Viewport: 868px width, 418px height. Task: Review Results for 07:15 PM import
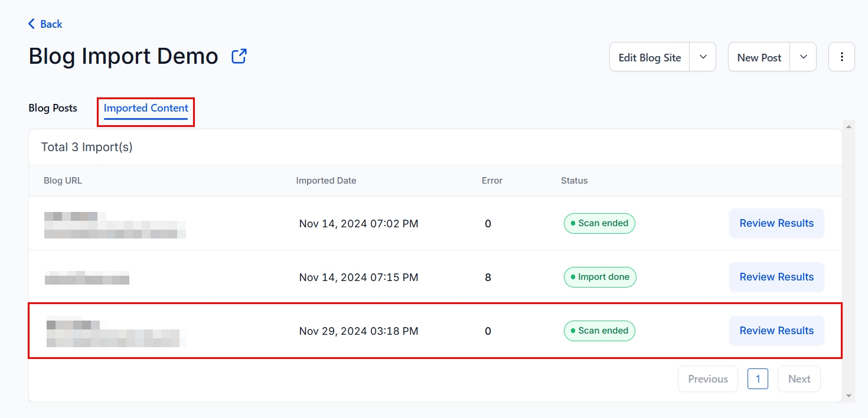[776, 277]
